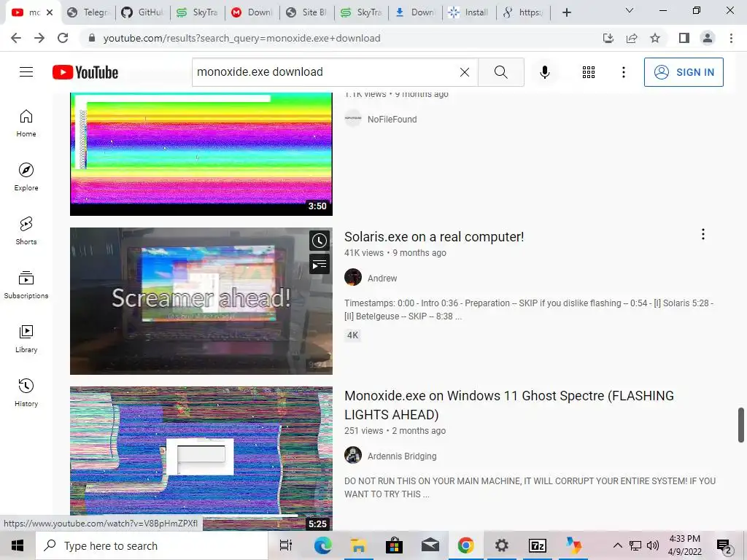
Task: Go to Home in the sidebar
Action: coord(26,123)
